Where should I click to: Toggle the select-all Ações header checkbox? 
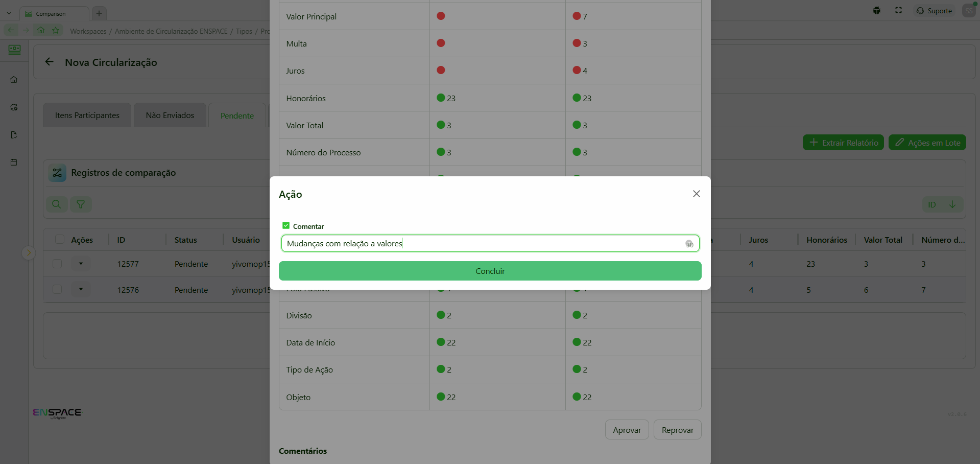click(x=60, y=240)
